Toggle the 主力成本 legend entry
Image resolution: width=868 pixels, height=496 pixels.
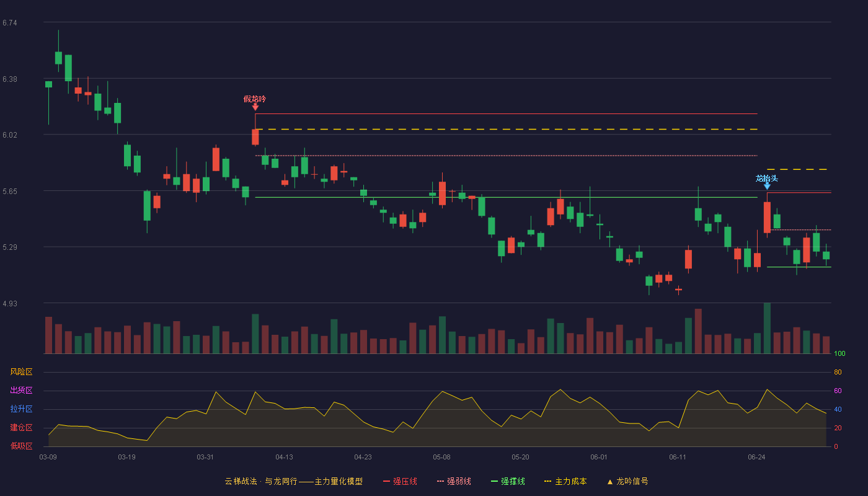(x=565, y=481)
